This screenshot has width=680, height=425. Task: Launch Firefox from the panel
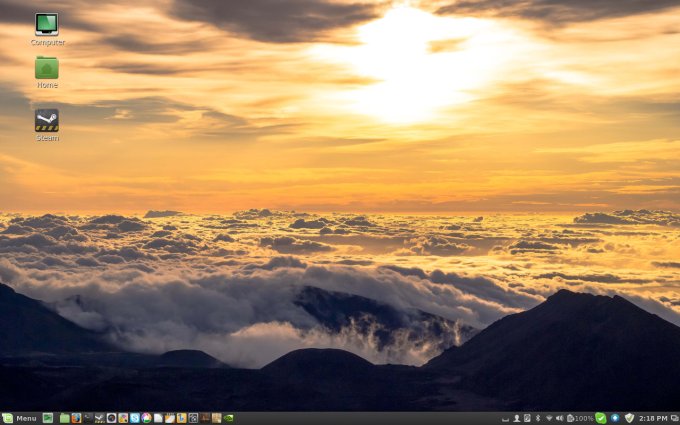tap(76, 418)
